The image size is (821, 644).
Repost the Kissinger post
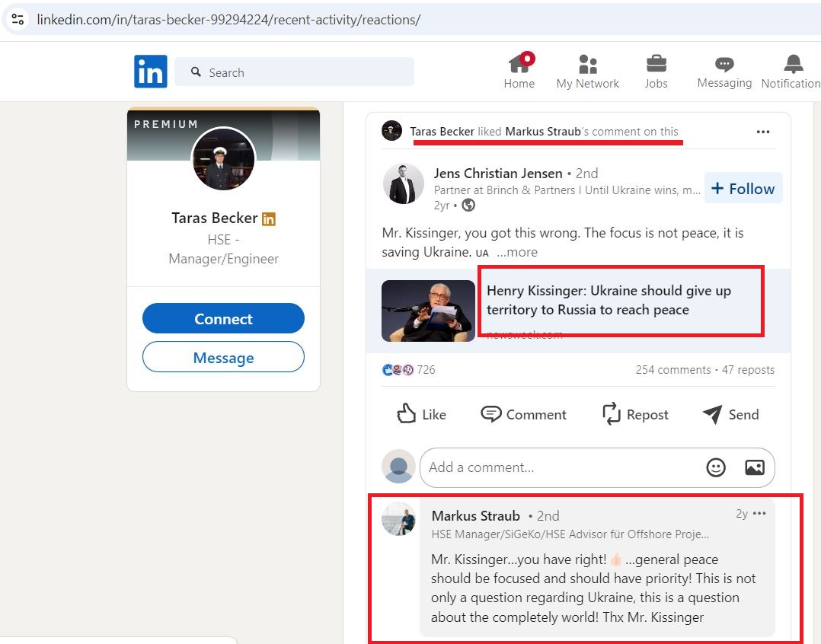click(635, 414)
